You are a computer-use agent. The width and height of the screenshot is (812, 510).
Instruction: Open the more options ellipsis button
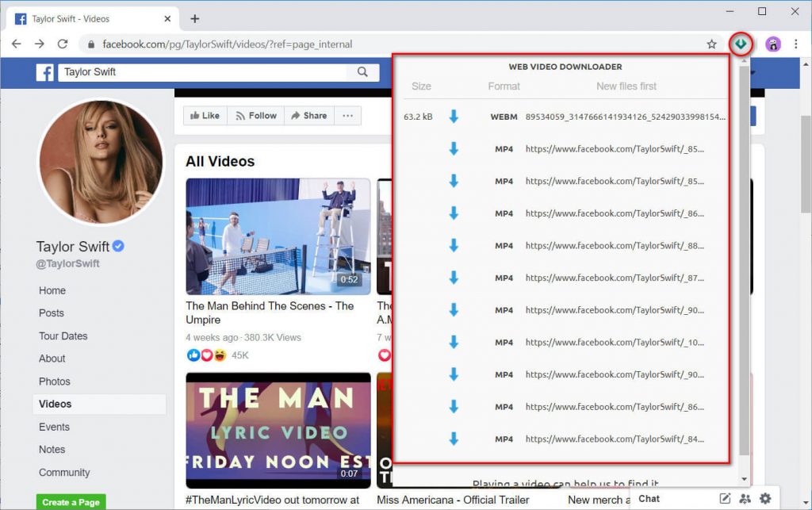[x=347, y=116]
